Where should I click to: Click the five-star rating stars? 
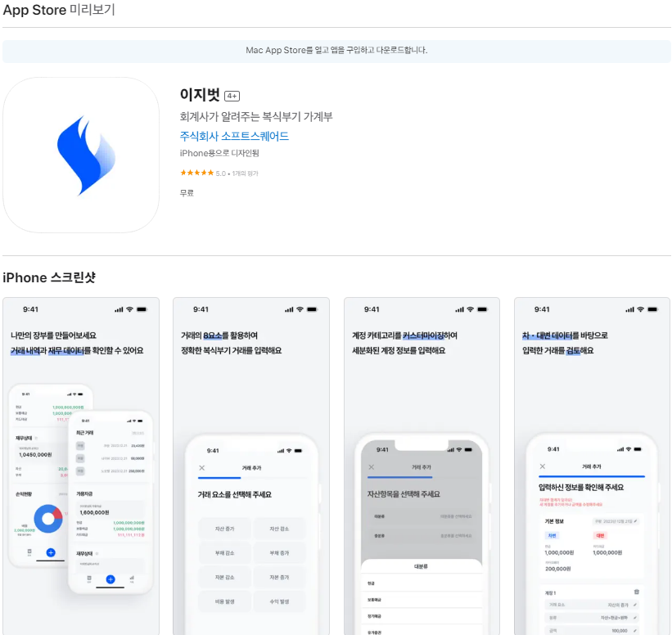(x=196, y=173)
